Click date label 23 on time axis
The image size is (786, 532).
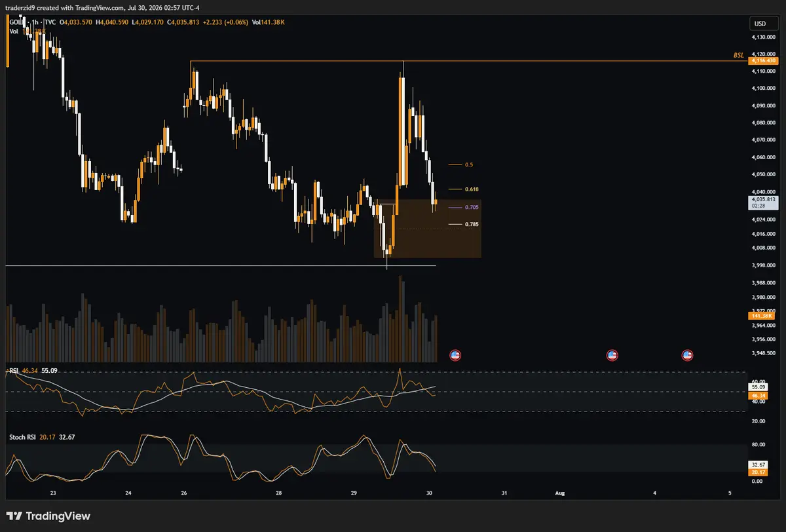(x=53, y=492)
